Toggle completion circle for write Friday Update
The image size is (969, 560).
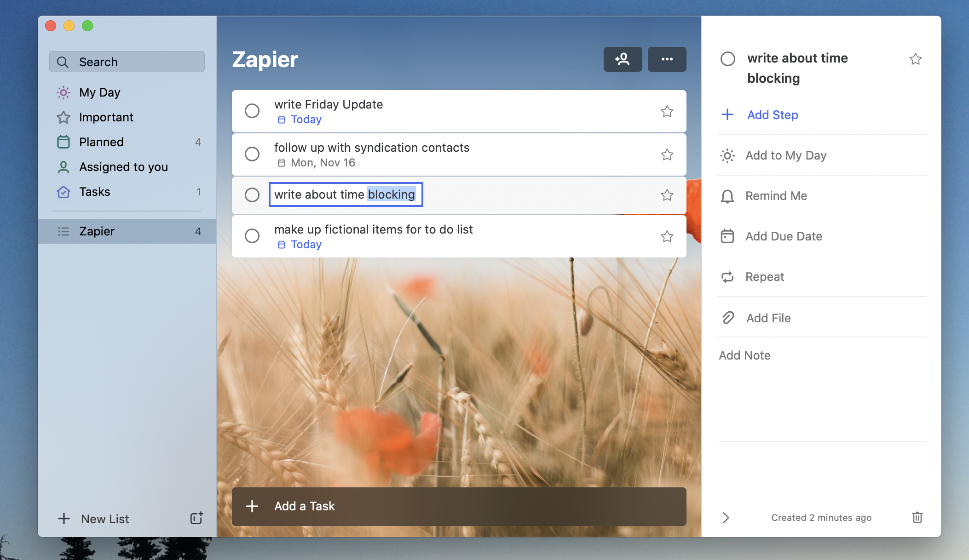click(251, 111)
